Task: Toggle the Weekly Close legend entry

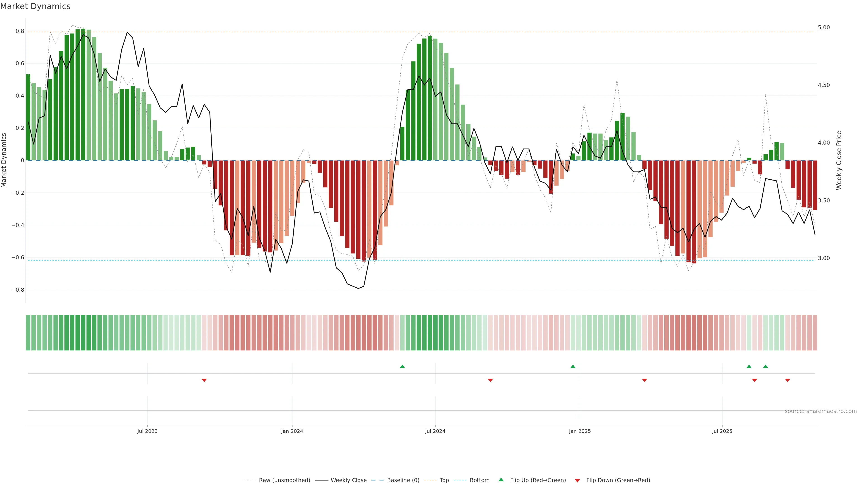Action: 348,480
